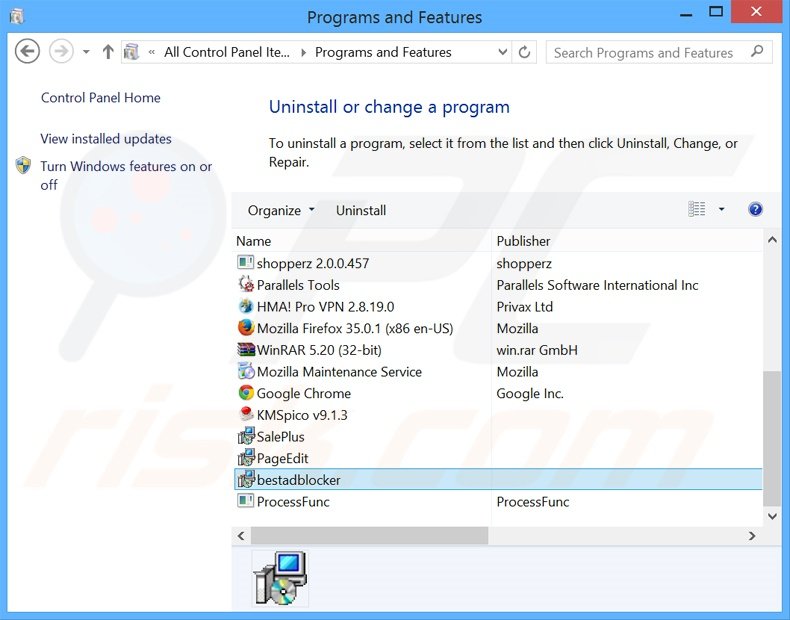Click the WinRAR books icon
Image resolution: width=790 pixels, height=620 pixels.
246,350
